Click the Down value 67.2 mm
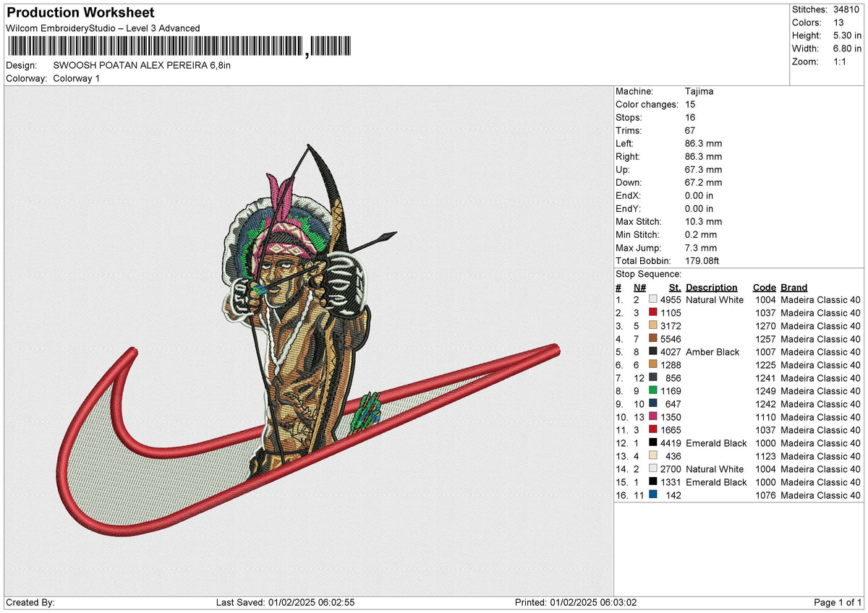 [x=703, y=182]
